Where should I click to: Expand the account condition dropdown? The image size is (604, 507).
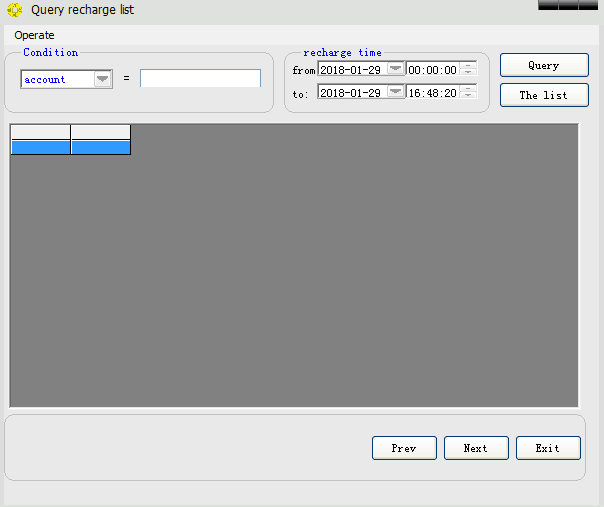point(102,79)
